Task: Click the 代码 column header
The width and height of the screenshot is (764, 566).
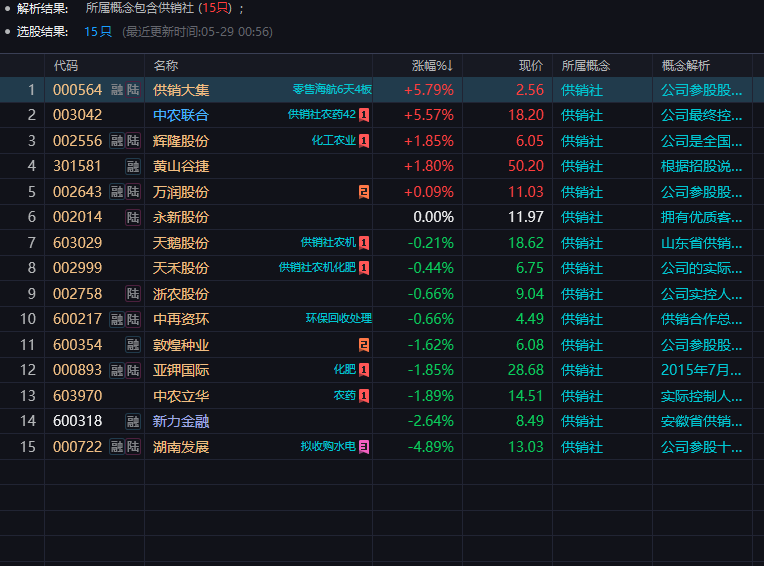Action: point(66,66)
